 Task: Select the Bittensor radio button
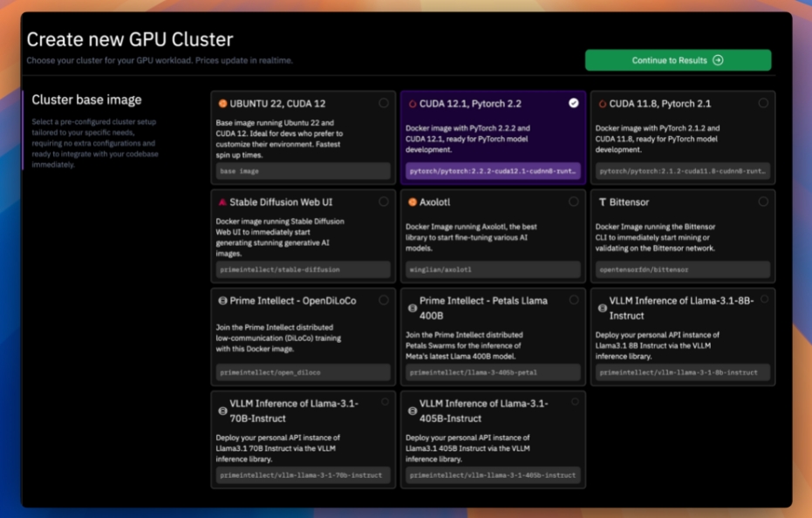[x=763, y=201]
